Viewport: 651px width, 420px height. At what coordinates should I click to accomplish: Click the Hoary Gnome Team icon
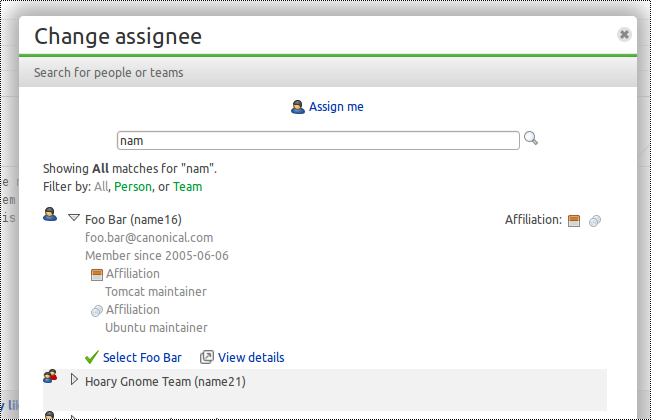coord(50,377)
